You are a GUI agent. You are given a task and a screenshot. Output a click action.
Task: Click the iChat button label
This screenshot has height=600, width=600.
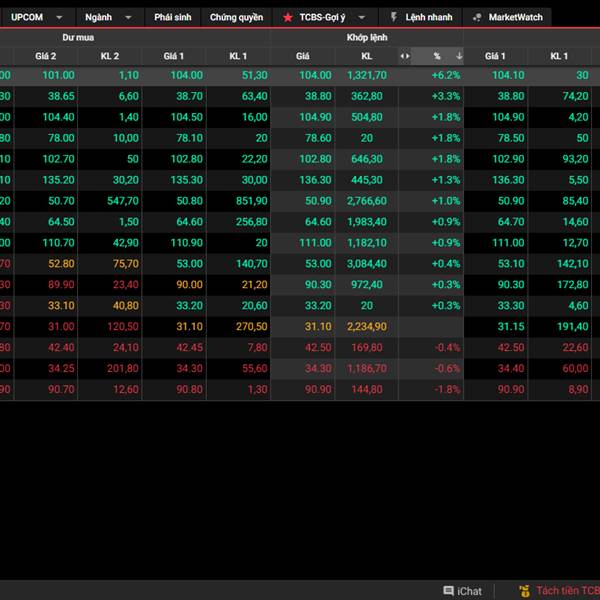(469, 591)
